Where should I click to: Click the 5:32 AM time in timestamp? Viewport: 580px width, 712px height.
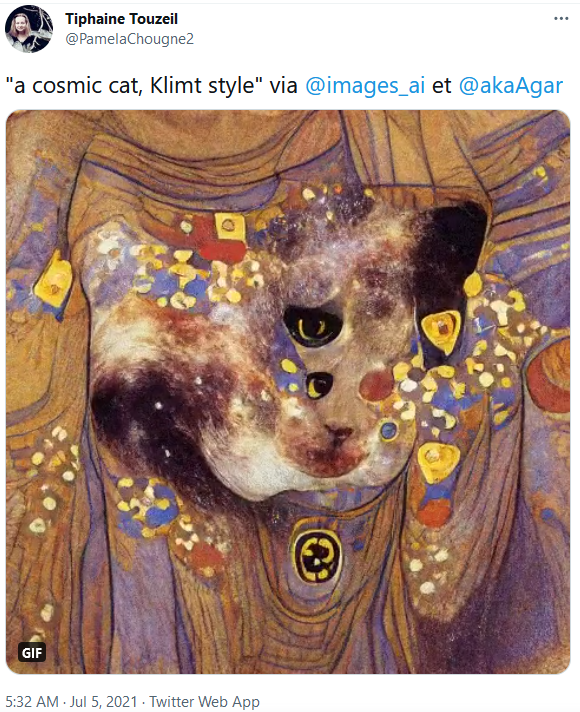coord(32,702)
